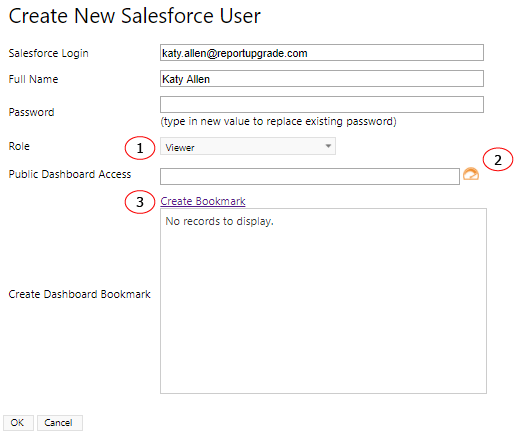Click the Public Dashboard Access text box
The image size is (514, 441).
(x=310, y=176)
